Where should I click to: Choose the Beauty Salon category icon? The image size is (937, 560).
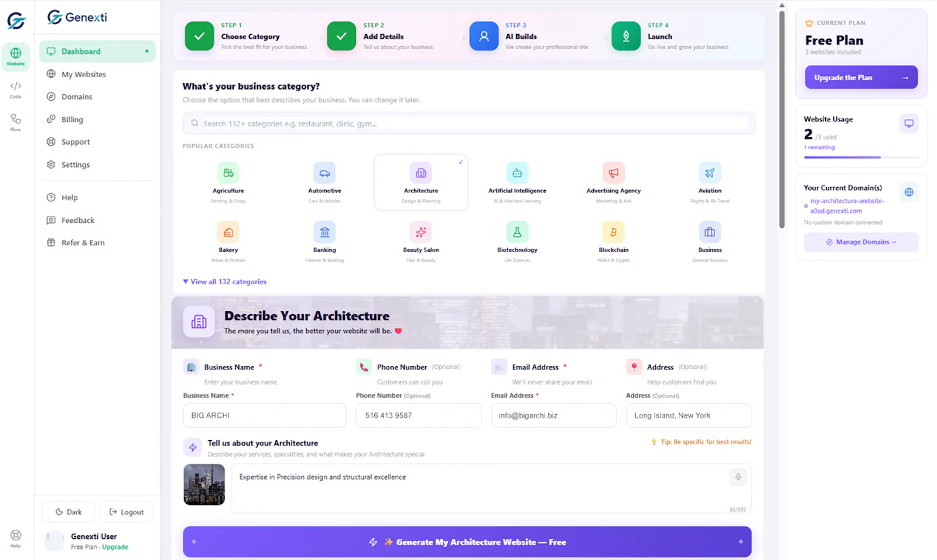421,232
